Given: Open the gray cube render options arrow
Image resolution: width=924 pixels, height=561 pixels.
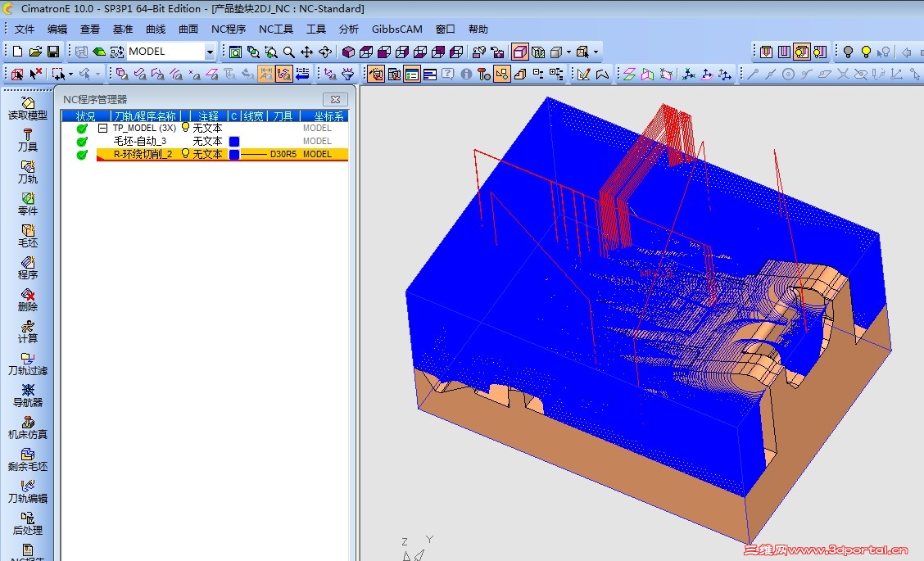Looking at the screenshot, I should coord(568,52).
